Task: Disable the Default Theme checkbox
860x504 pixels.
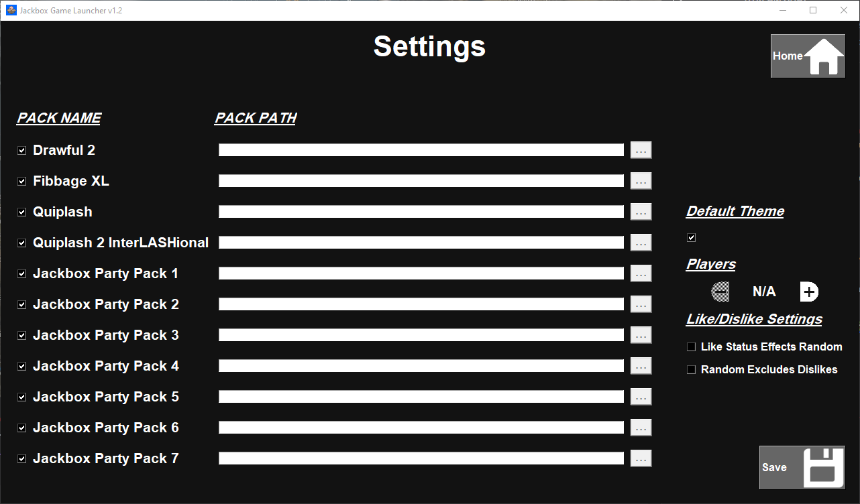Action: point(691,237)
